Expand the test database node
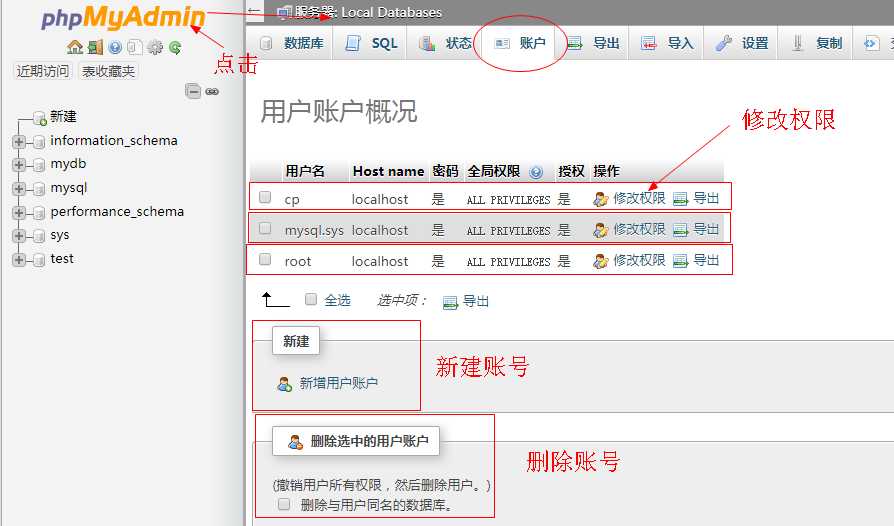Viewport: 894px width, 526px height. click(x=19, y=260)
